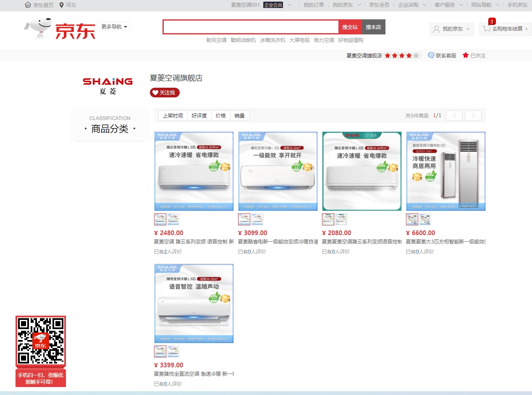Viewport: 532px width, 395px height.
Task: Sort products by 价格
Action: pyautogui.click(x=221, y=115)
